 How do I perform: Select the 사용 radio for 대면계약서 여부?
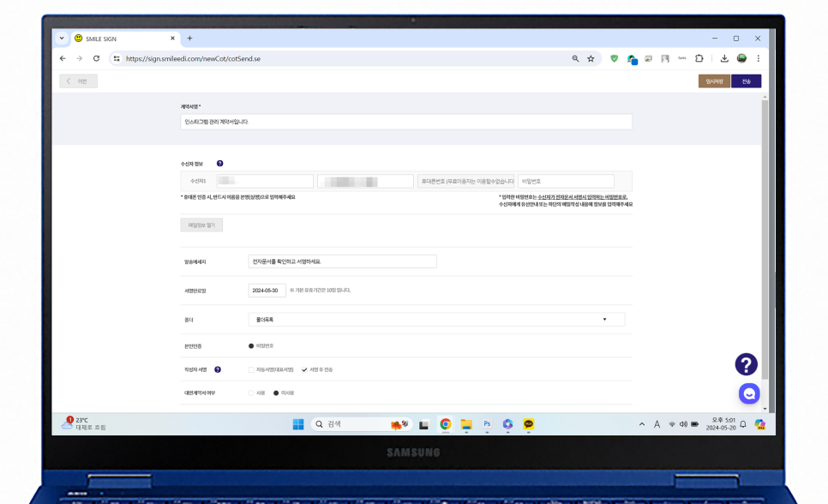(x=251, y=393)
